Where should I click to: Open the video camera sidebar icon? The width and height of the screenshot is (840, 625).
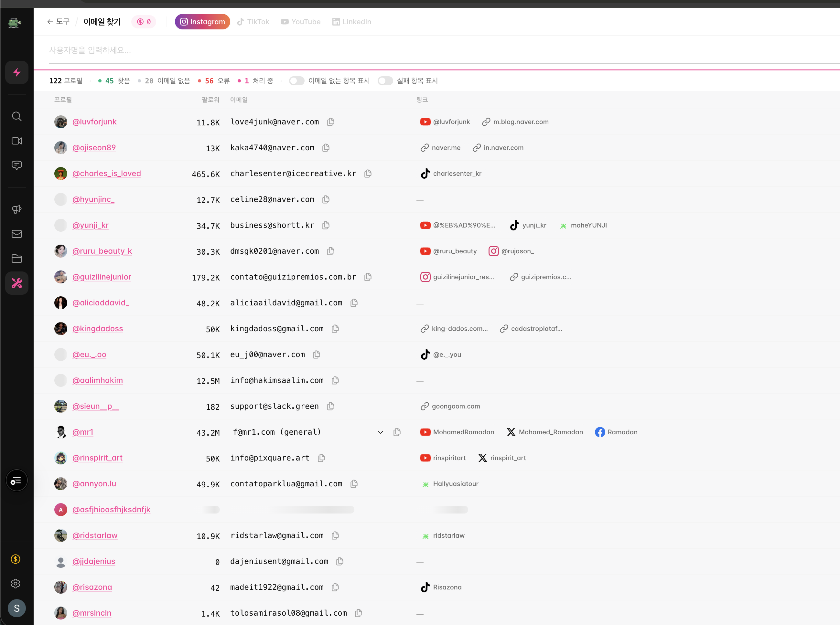click(x=17, y=141)
